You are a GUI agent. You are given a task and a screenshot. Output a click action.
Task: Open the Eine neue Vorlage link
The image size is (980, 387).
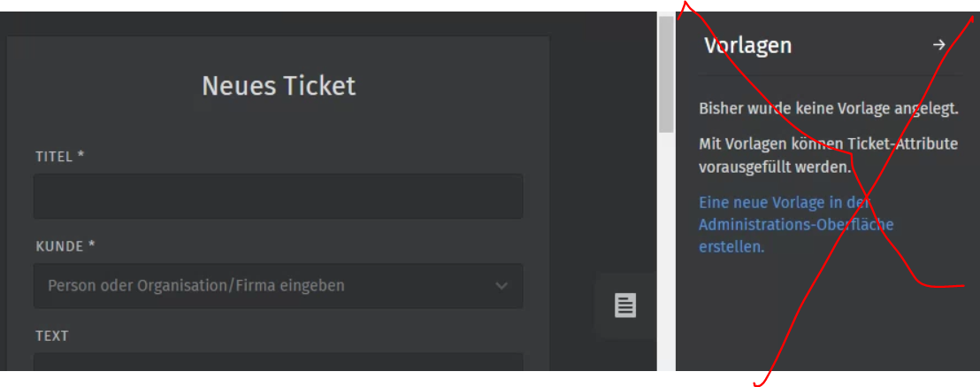tap(796, 224)
